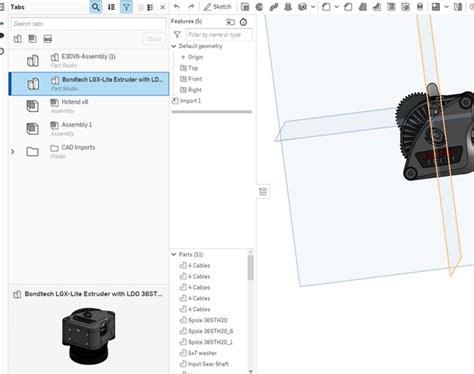
Task: Select the Revolve tool
Action: [259, 7]
